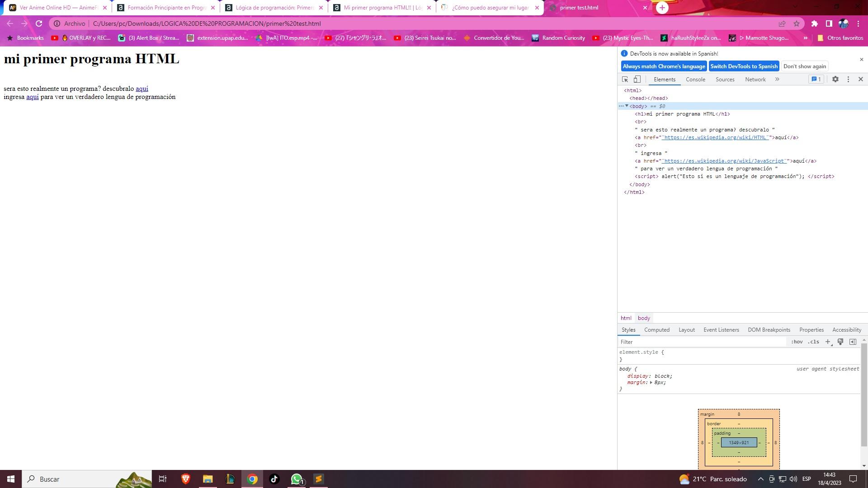868x488 pixels.
Task: Open the Properties pane tab
Action: (x=811, y=330)
